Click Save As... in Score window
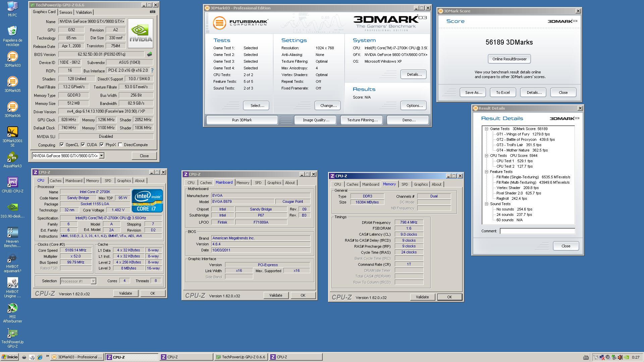Image resolution: width=644 pixels, height=362 pixels. [x=473, y=93]
